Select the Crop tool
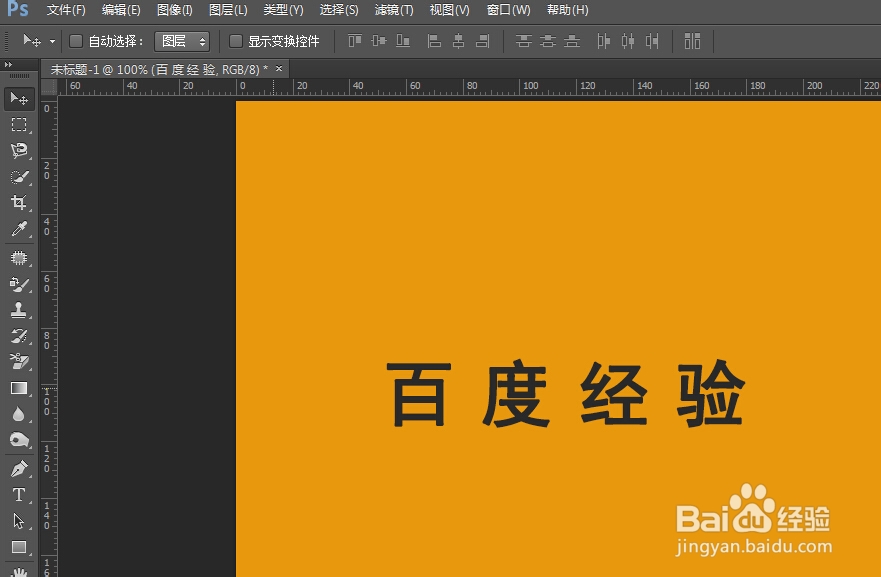This screenshot has width=881, height=577. [x=19, y=202]
